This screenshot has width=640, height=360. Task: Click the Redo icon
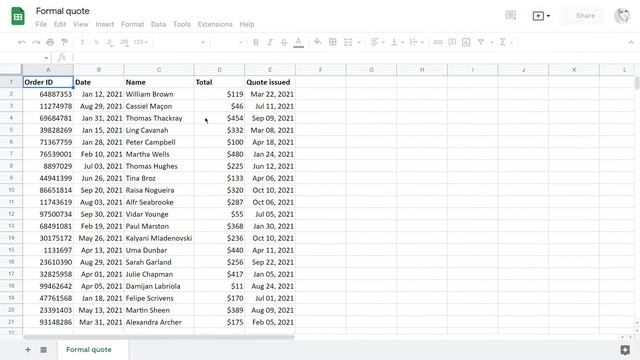point(36,42)
